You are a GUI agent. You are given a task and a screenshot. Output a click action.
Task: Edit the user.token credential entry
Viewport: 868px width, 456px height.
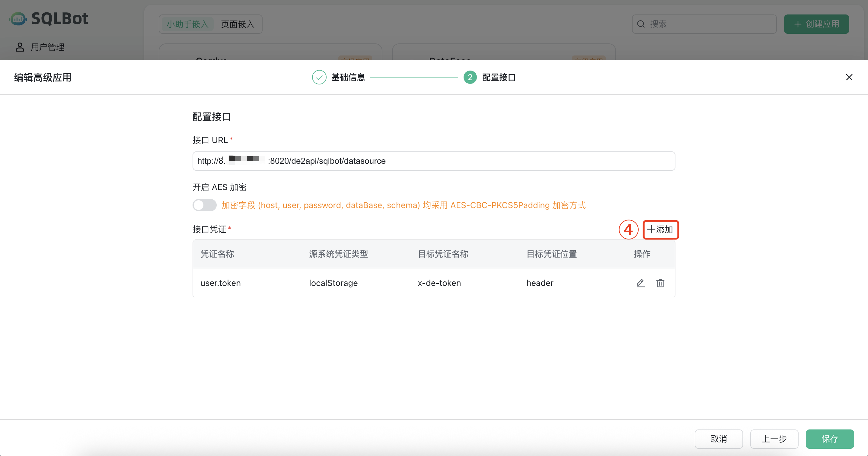pyautogui.click(x=640, y=283)
